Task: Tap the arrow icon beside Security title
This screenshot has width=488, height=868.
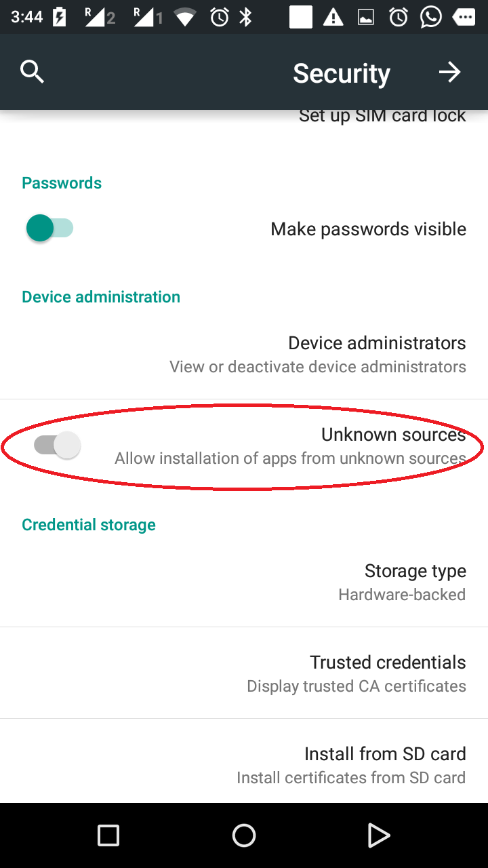Action: click(449, 72)
